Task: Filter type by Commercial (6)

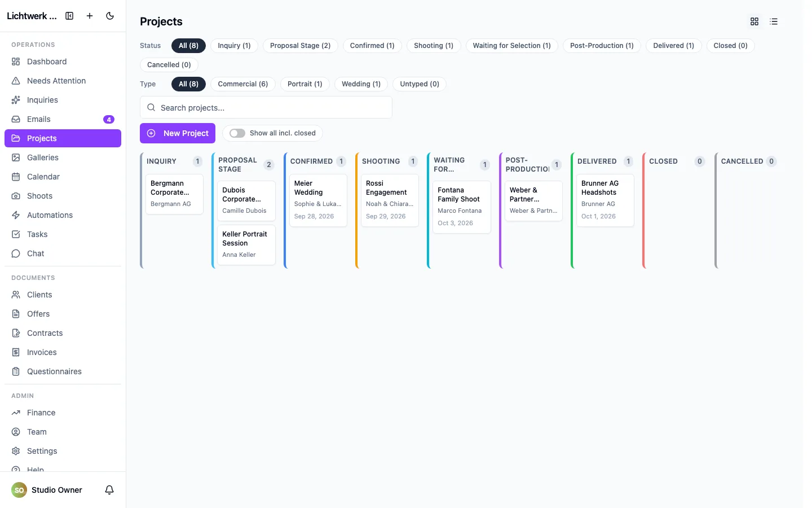Action: point(243,84)
